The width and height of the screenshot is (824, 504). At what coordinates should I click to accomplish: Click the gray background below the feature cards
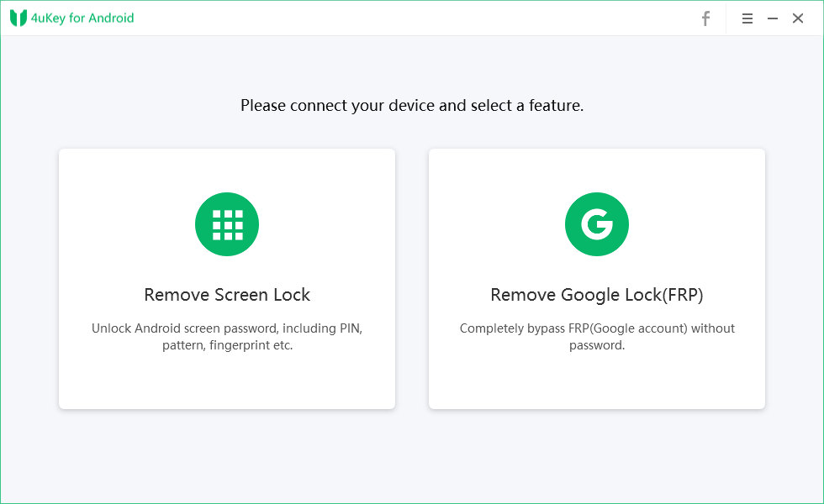click(x=412, y=458)
